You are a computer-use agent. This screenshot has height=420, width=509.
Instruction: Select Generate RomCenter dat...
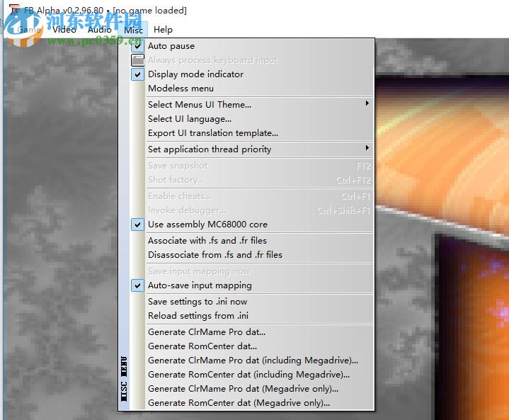point(251,346)
